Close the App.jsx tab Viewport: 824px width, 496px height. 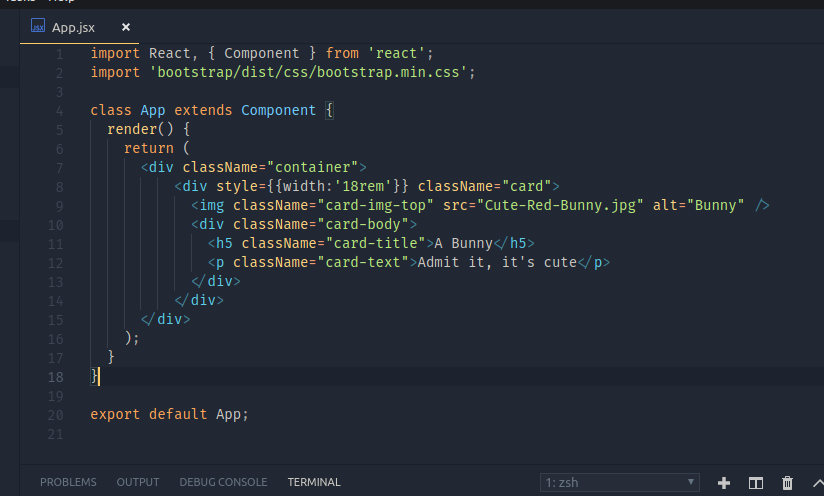[x=126, y=27]
